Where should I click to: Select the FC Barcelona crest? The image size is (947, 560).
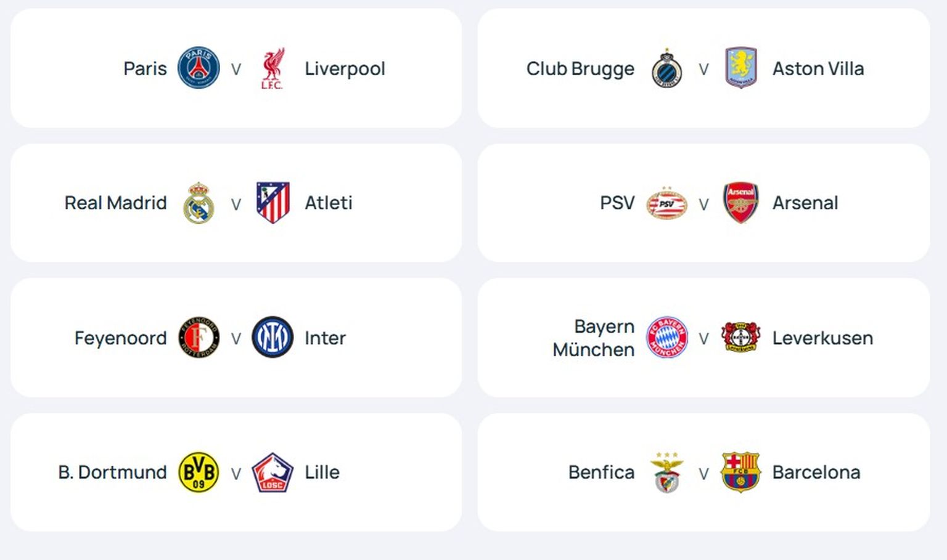pyautogui.click(x=740, y=473)
